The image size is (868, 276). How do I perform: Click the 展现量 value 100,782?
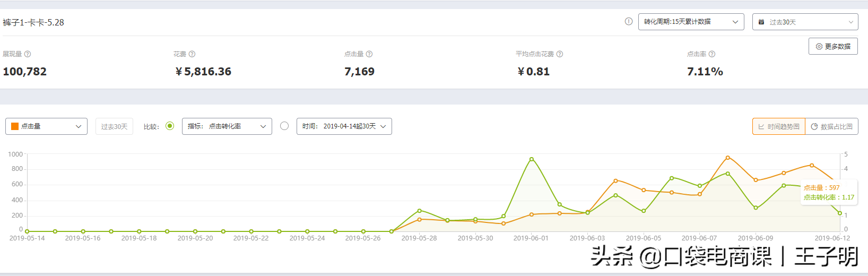(x=25, y=72)
